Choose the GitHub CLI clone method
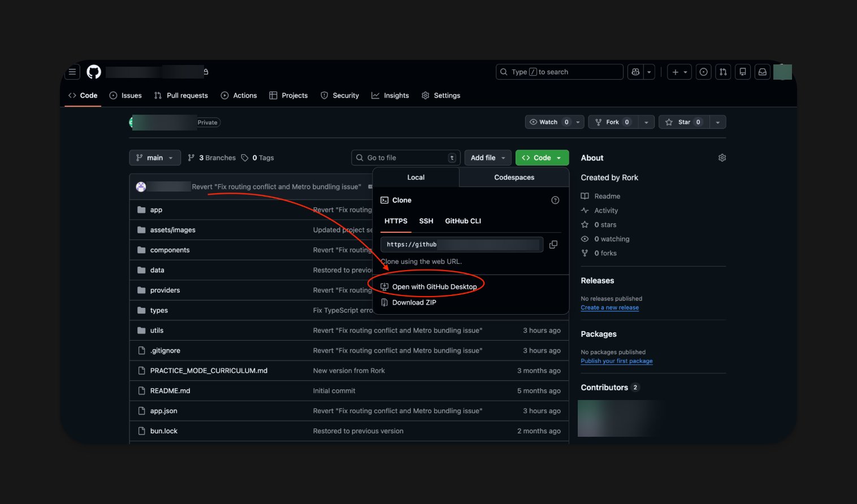Image resolution: width=857 pixels, height=504 pixels. click(463, 221)
